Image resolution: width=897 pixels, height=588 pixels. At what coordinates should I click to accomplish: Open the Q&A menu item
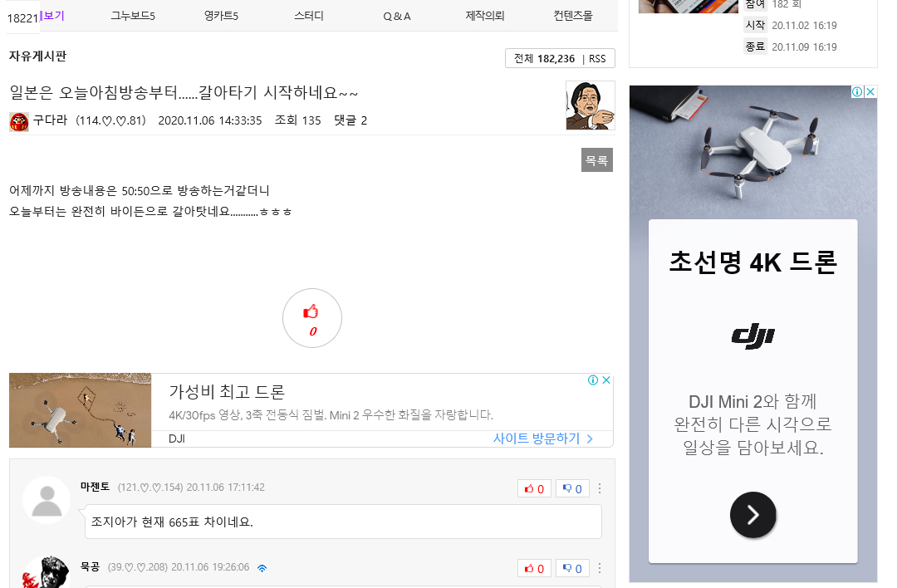397,16
